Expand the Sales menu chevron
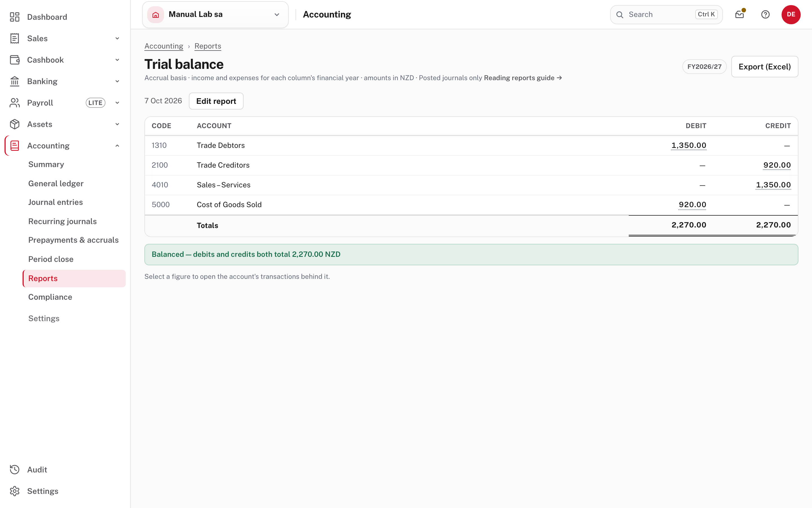Viewport: 812px width, 508px height. (x=118, y=38)
